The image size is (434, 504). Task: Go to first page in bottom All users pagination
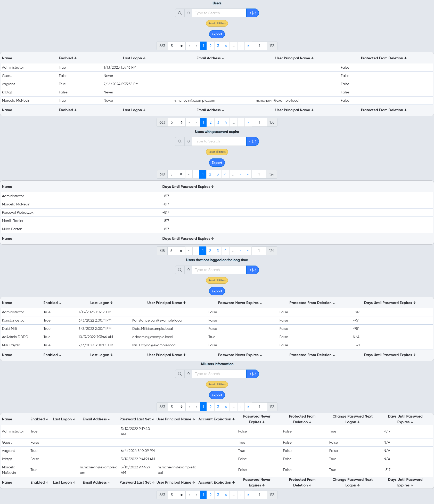tap(189, 495)
